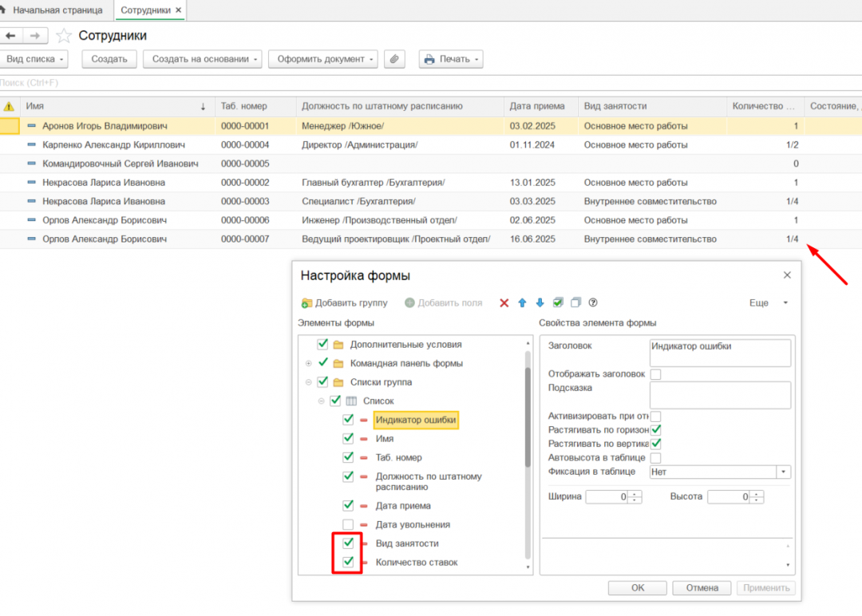This screenshot has height=616, width=862.
Task: Enable the Дата увольнения checkbox
Action: click(348, 524)
